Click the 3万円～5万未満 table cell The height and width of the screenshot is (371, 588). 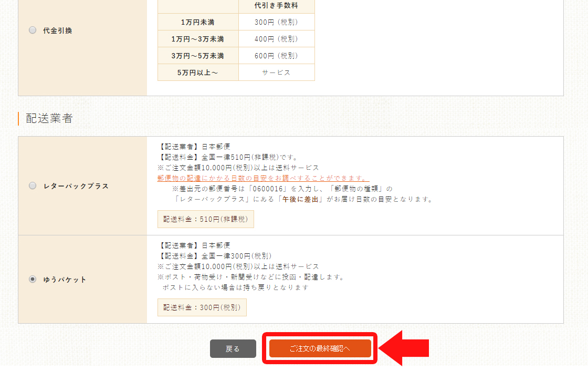[198, 56]
